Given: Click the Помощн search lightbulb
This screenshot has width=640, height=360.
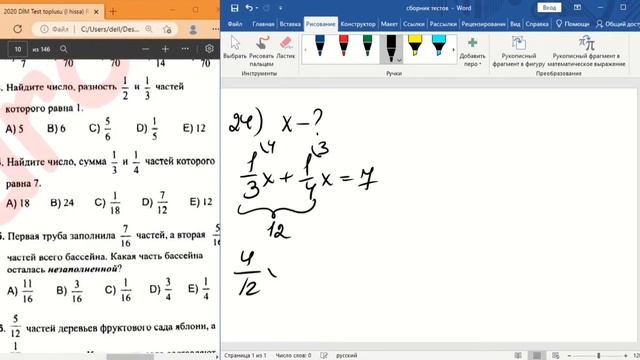Looking at the screenshot, I should click(x=573, y=24).
